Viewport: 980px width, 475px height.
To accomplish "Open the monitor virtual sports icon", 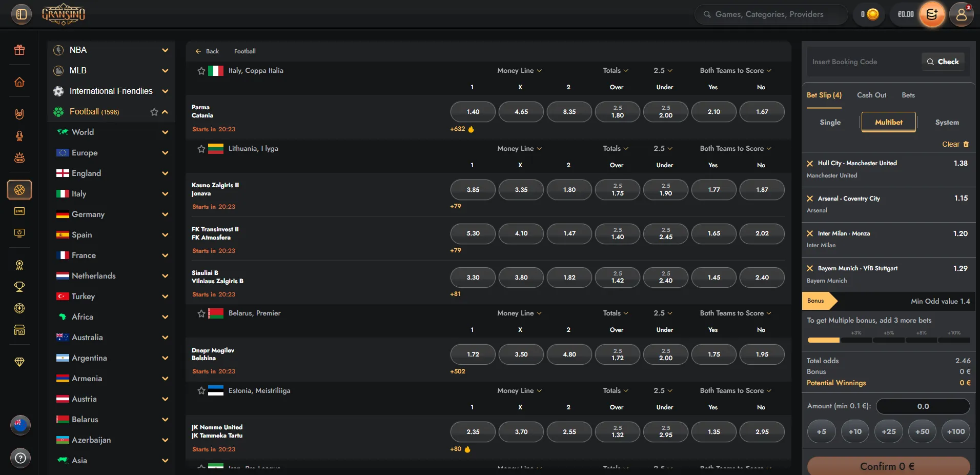I will click(x=19, y=233).
